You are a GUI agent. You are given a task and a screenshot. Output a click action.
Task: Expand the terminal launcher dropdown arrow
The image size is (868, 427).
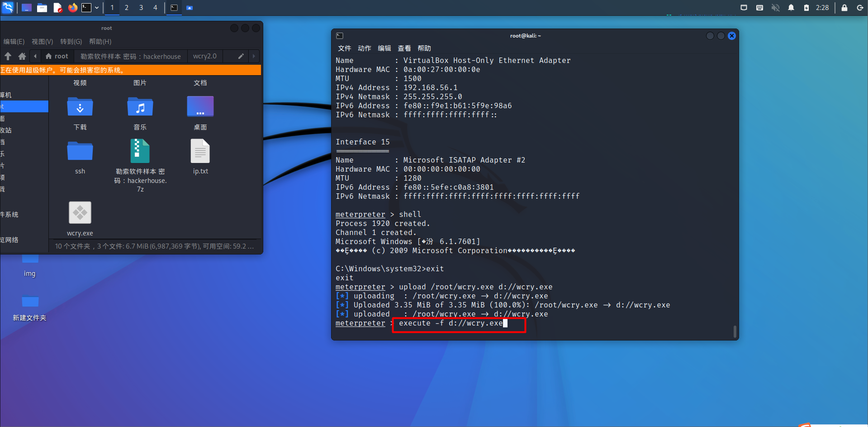pyautogui.click(x=97, y=8)
